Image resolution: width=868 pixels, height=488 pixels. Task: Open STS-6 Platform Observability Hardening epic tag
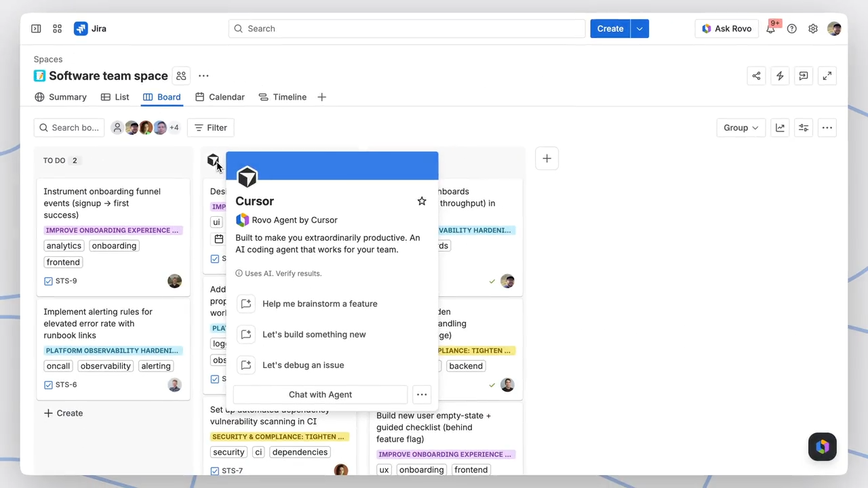(112, 350)
